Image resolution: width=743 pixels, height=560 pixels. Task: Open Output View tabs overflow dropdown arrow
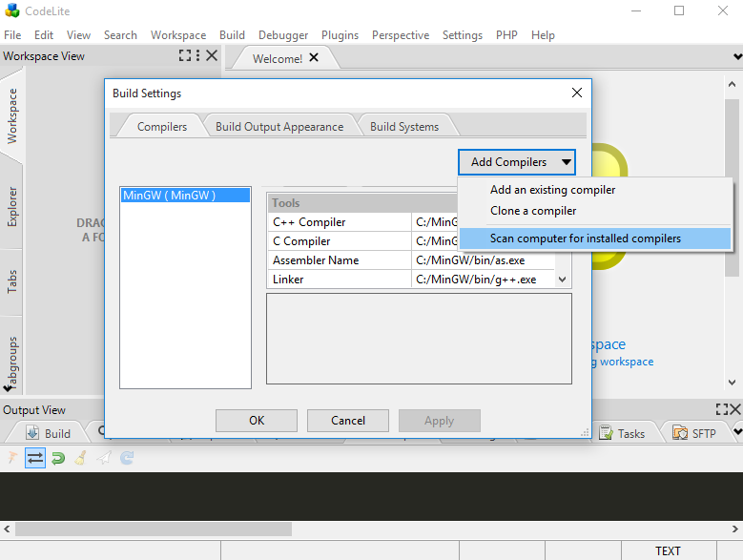pos(737,431)
